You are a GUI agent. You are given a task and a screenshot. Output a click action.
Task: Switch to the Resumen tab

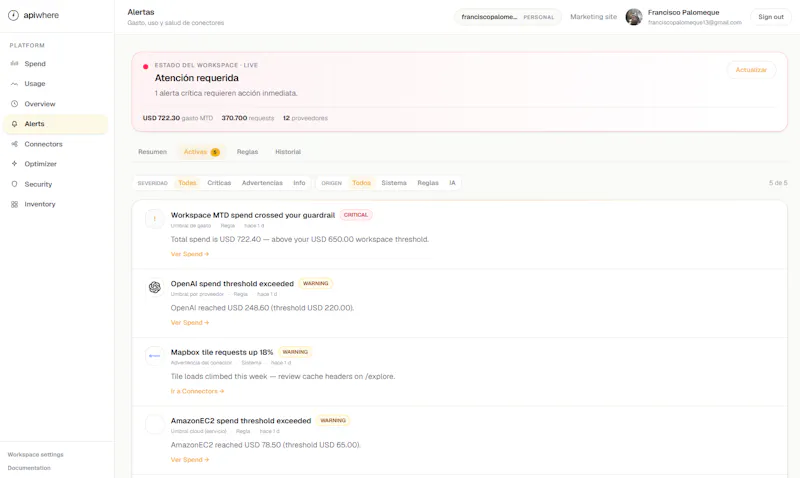pyautogui.click(x=153, y=152)
